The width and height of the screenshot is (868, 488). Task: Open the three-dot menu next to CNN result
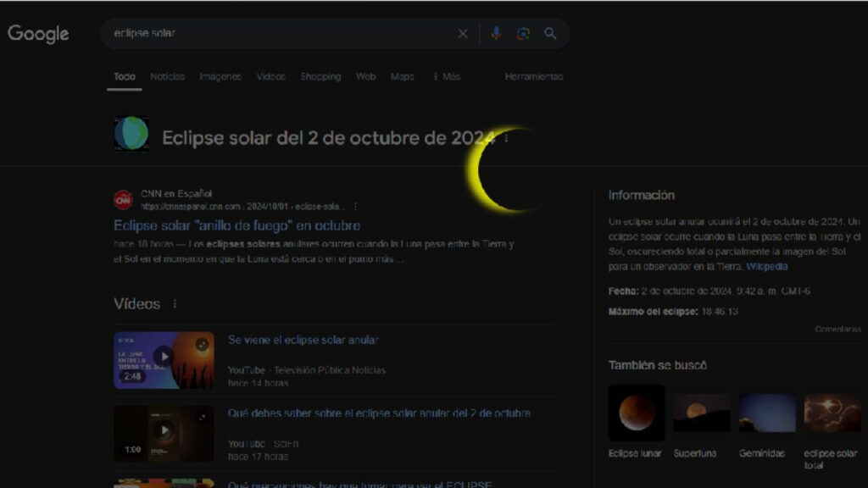point(354,205)
